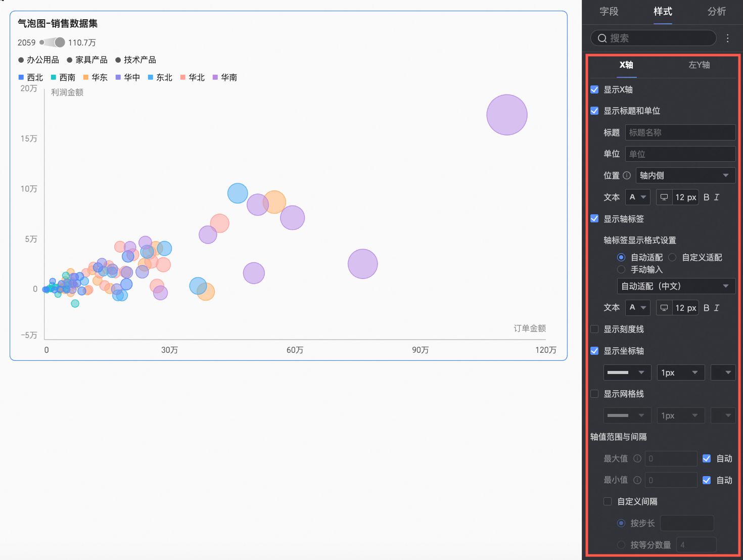Click the monitor icon in title font size box
Viewport: 743px width, 560px height.
(x=664, y=197)
